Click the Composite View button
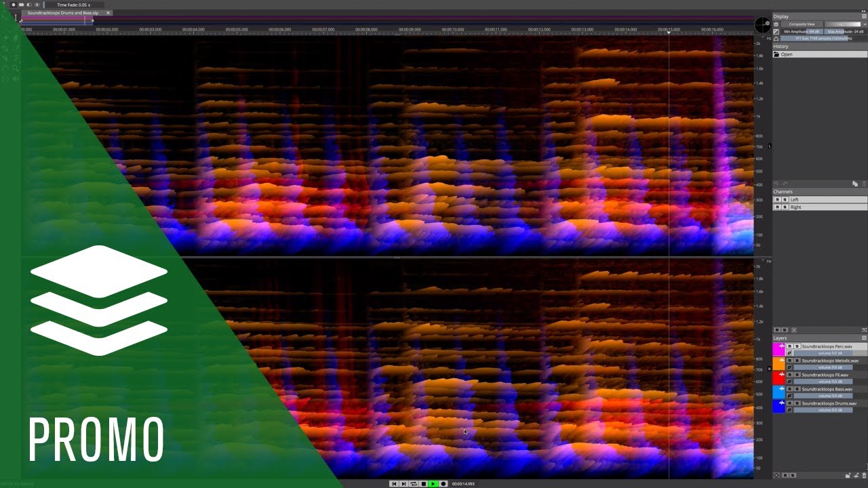The image size is (868, 488). [802, 24]
